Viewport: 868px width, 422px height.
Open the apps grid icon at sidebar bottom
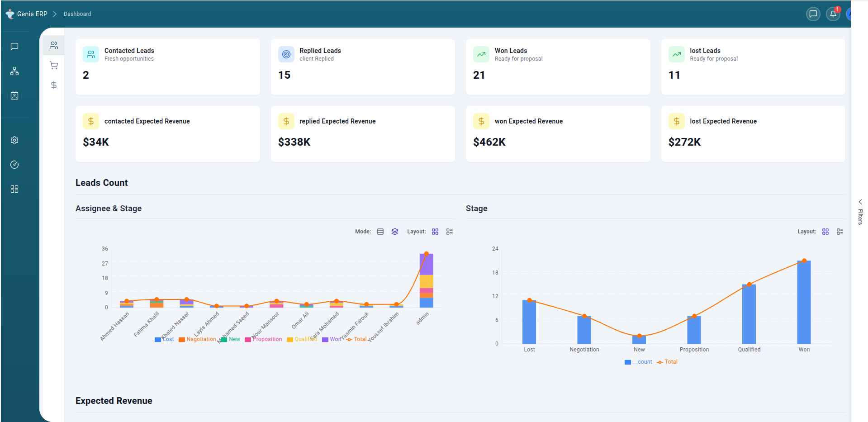[x=14, y=189]
